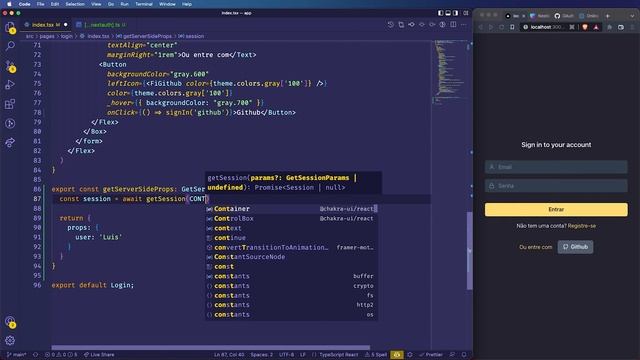Click the notifications bell in status bar
This screenshot has width=640, height=360.
[464, 355]
